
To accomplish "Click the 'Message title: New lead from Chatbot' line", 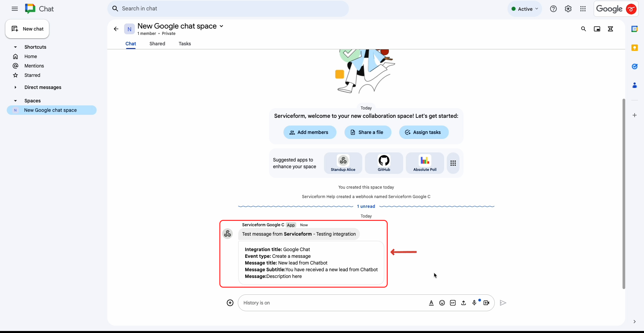I will (x=286, y=263).
